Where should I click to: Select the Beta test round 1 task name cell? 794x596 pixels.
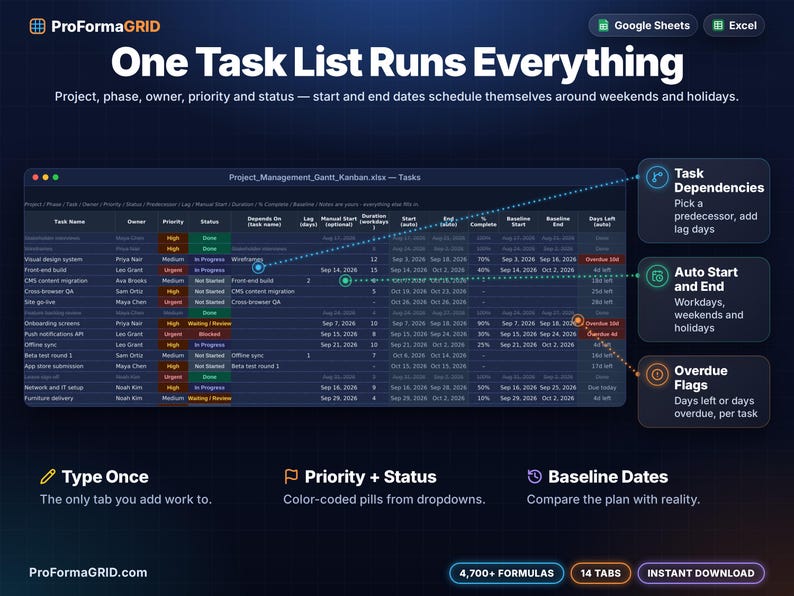tap(69, 355)
